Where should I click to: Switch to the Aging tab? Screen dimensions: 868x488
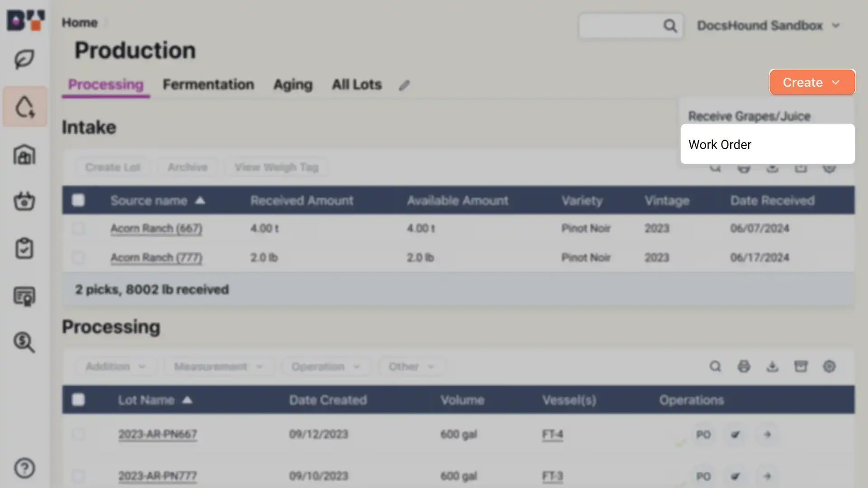click(292, 84)
